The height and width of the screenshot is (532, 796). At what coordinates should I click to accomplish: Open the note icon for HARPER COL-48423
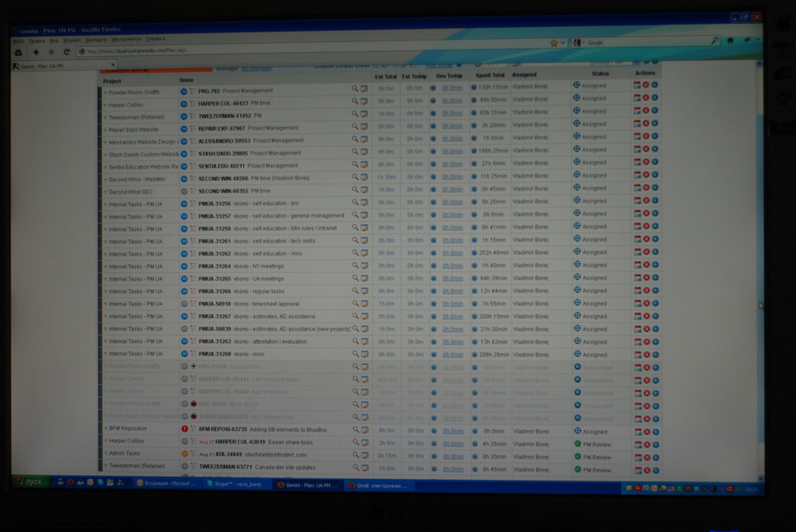[364, 102]
